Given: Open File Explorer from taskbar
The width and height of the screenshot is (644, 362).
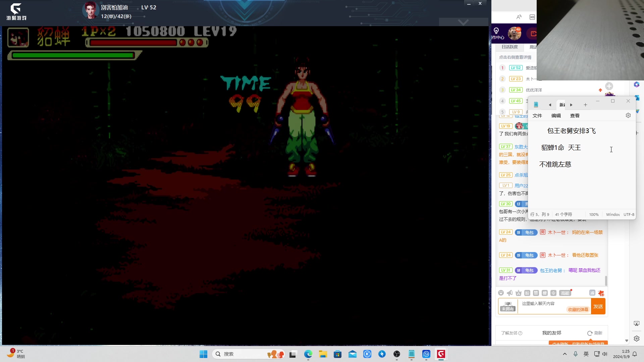Looking at the screenshot, I should tap(323, 354).
